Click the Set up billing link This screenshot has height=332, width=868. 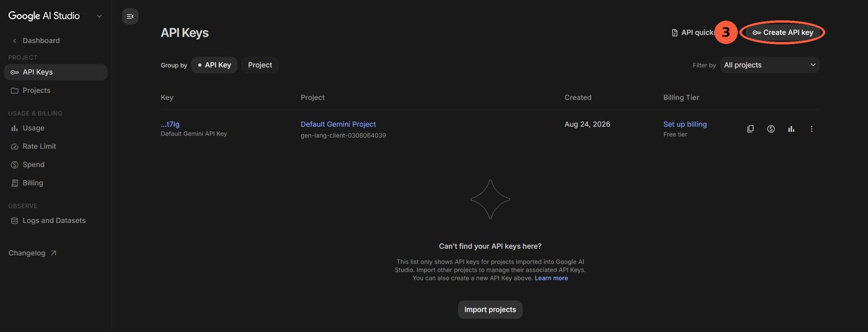pos(685,124)
